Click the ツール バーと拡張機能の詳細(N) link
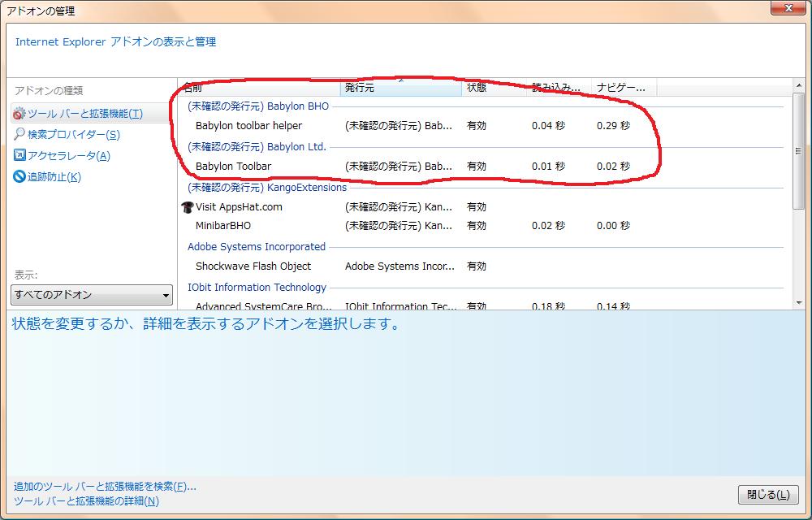Screen dimensions: 812x520 click(86, 500)
